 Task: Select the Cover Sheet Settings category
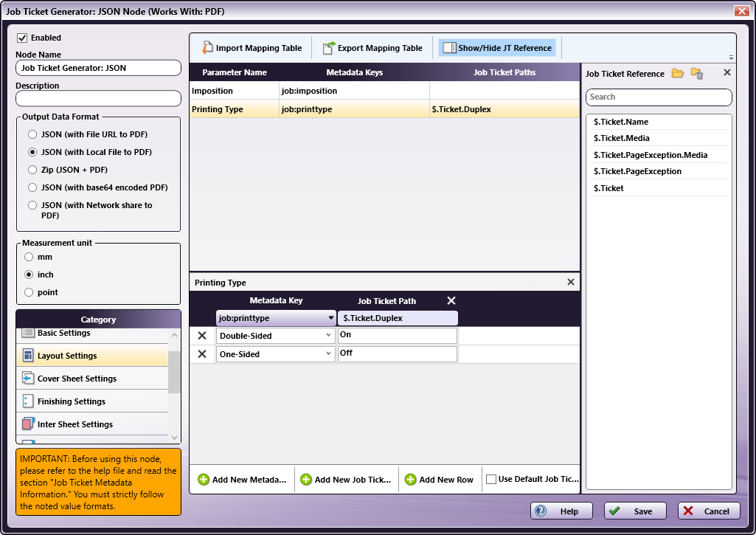92,379
